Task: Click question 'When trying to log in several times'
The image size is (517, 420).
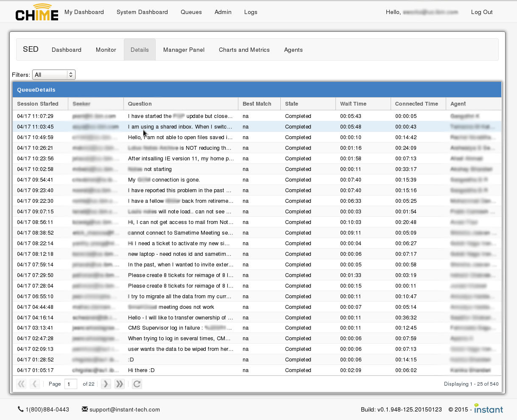Action: tap(179, 339)
